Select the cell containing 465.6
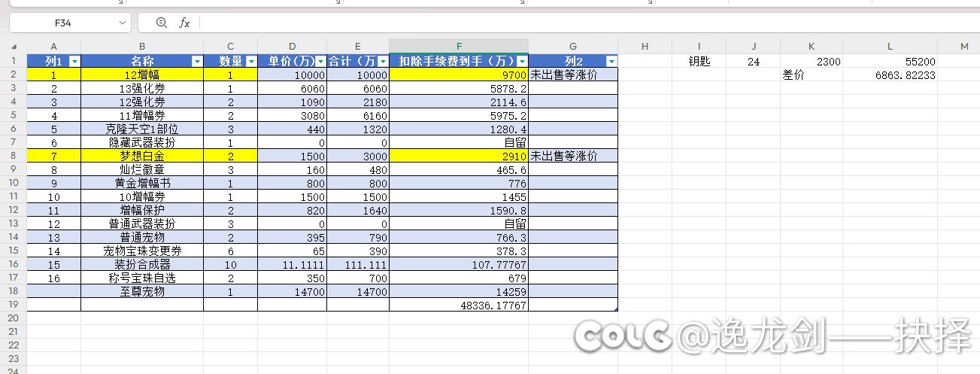The width and height of the screenshot is (980, 374). point(459,169)
